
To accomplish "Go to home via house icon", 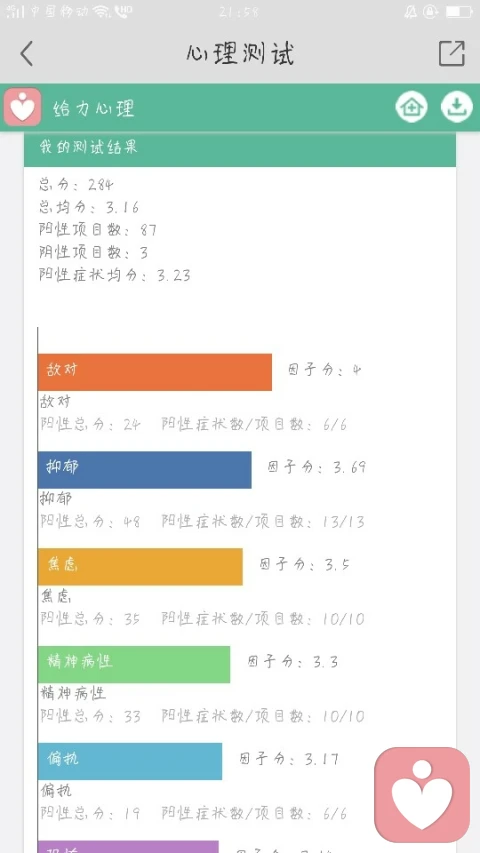I will 411,107.
